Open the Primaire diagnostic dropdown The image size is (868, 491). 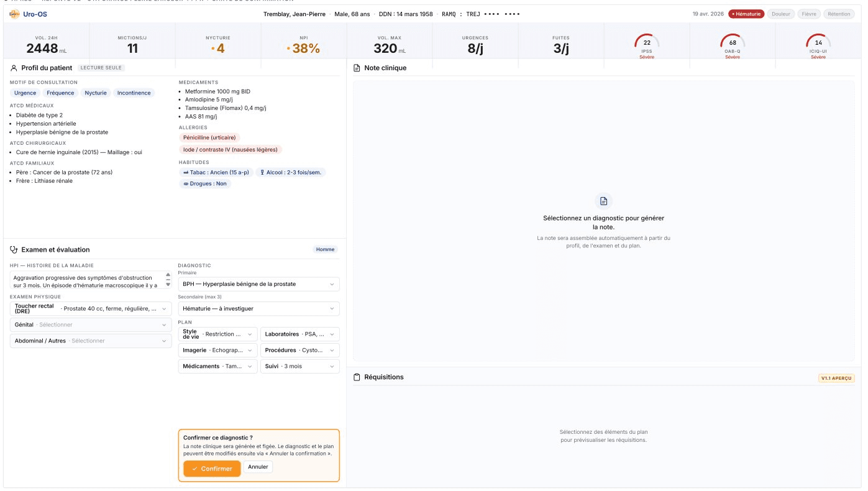(x=258, y=284)
